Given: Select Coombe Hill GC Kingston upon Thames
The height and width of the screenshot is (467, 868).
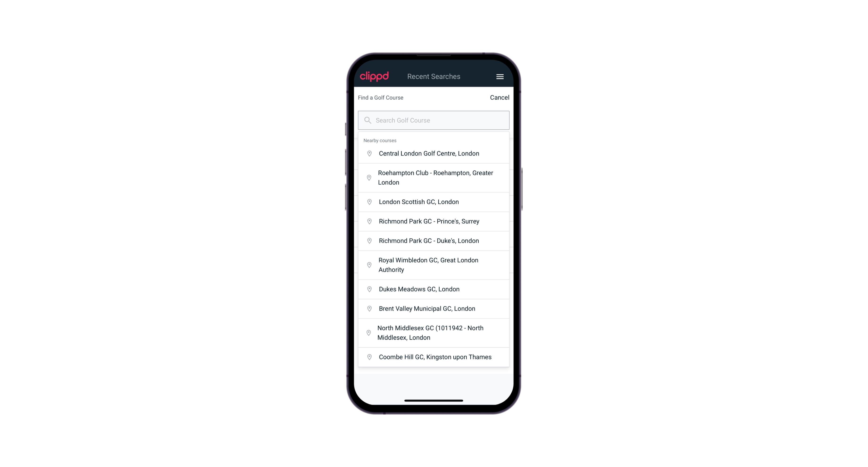Looking at the screenshot, I should [434, 357].
